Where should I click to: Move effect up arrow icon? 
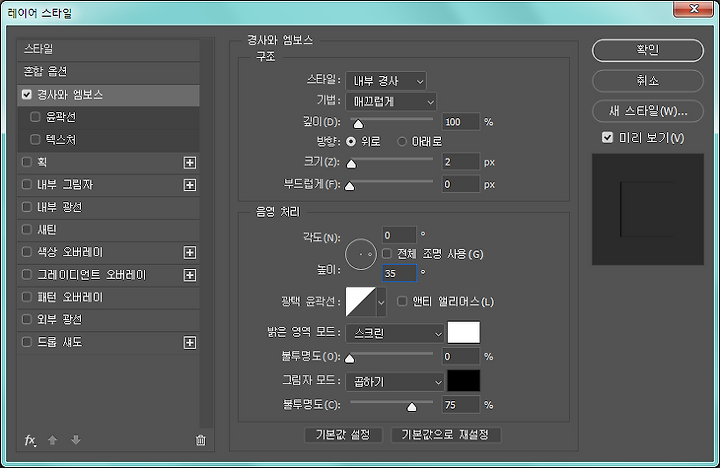coord(52,440)
